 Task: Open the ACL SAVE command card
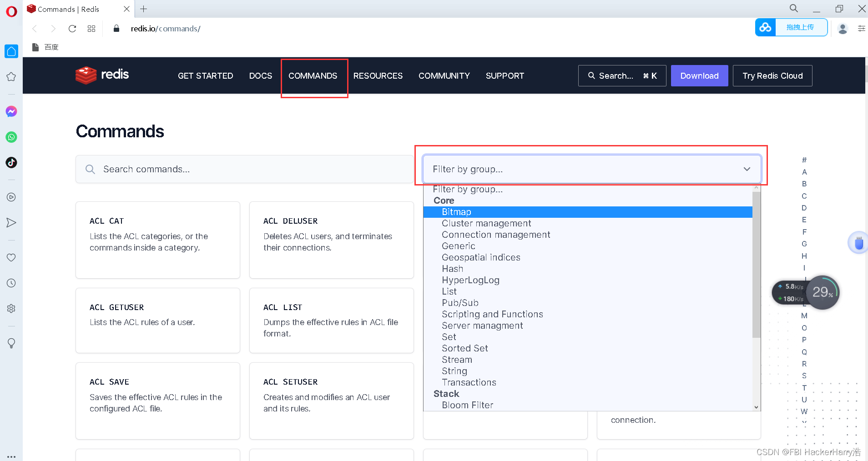click(x=158, y=401)
